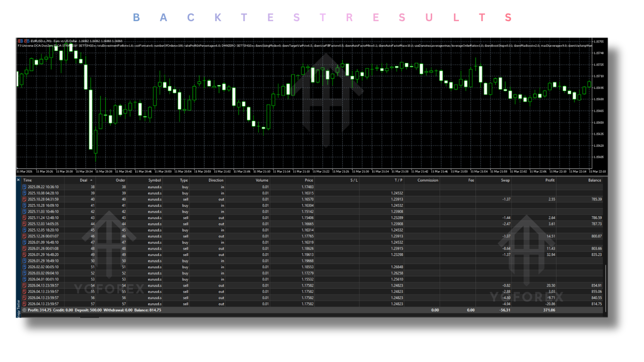Click the summary icon beside Profit: 314.75
The height and width of the screenshot is (362, 644).
click(24, 310)
